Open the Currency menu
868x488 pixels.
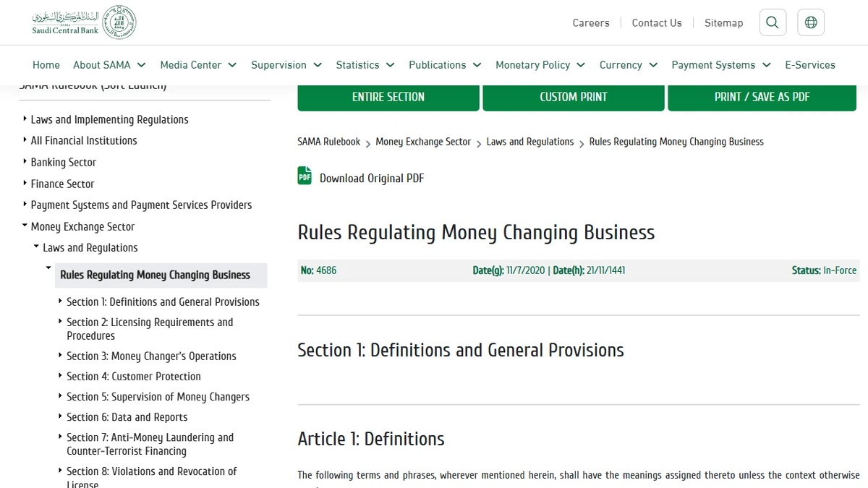coord(629,65)
